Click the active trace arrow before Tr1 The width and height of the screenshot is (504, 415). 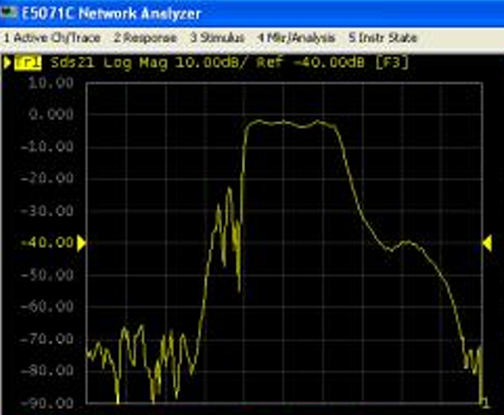(7, 63)
